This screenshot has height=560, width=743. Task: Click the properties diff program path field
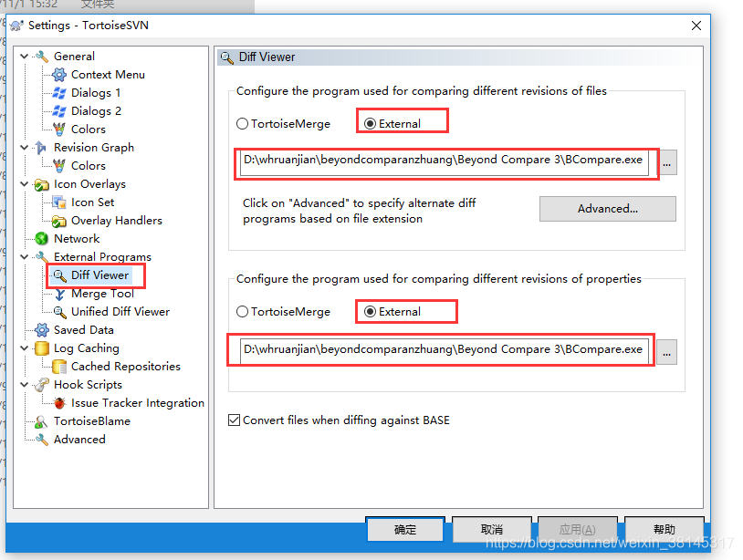[x=444, y=351]
